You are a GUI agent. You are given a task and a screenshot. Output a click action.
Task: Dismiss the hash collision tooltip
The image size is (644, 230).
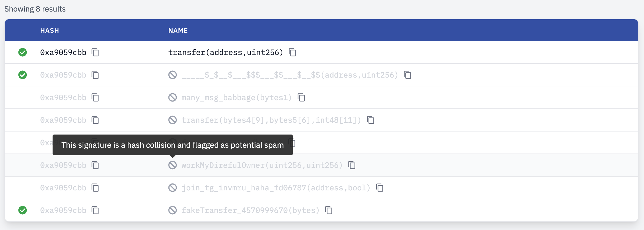pyautogui.click(x=172, y=145)
